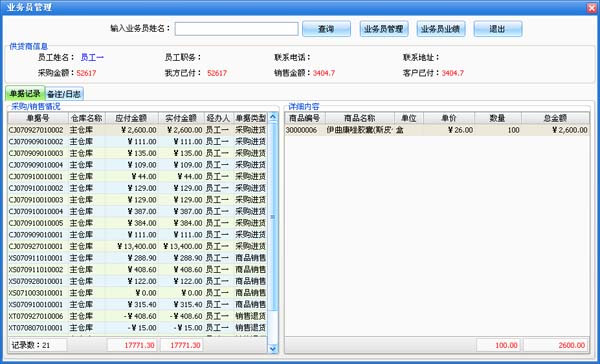Select return row XT070927010006
The image size is (600, 364).
click(x=137, y=316)
